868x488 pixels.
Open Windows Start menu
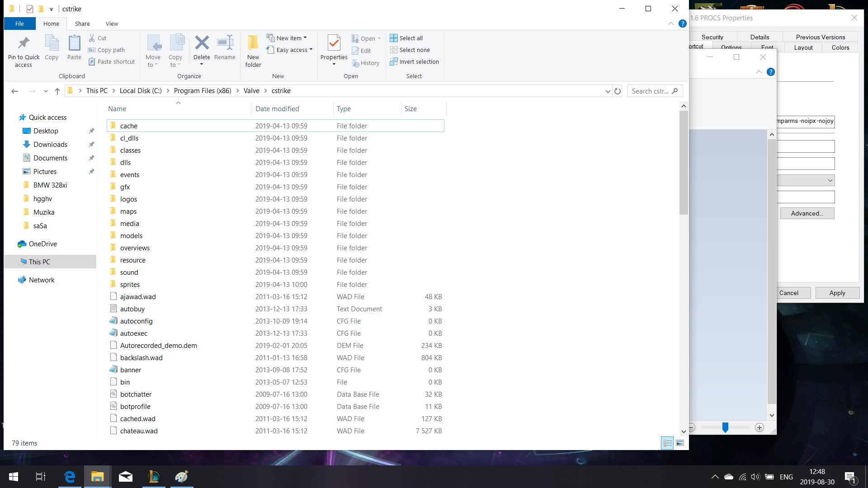[x=14, y=477]
